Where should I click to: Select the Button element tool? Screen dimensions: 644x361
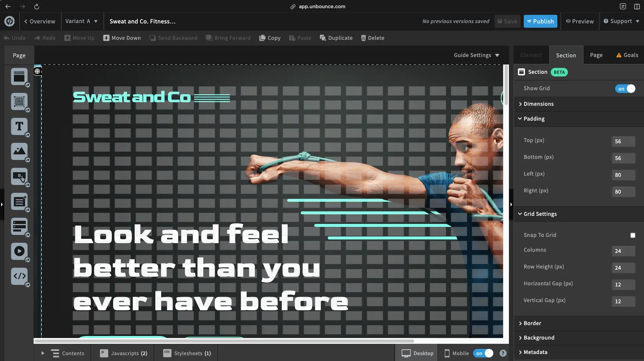point(19,177)
